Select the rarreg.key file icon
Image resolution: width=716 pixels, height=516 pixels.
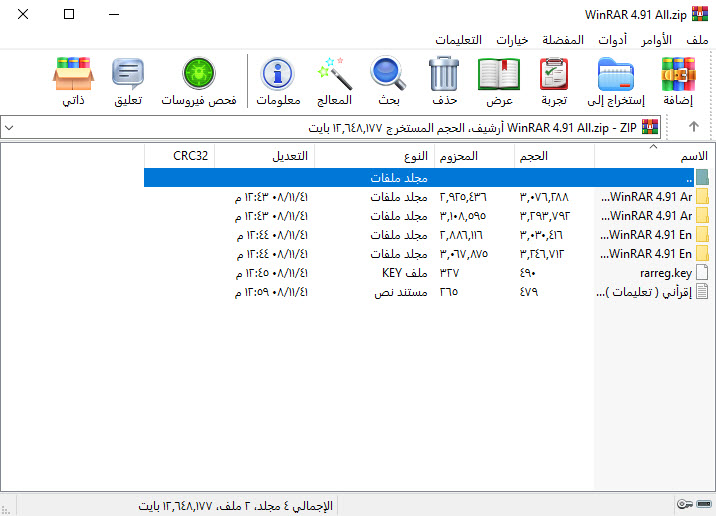coord(702,273)
